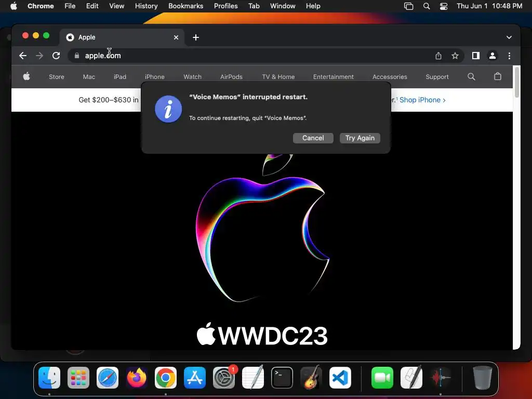Screen dimensions: 532x399
Task: Click Voice Memos in the Dock
Action: [441, 378]
